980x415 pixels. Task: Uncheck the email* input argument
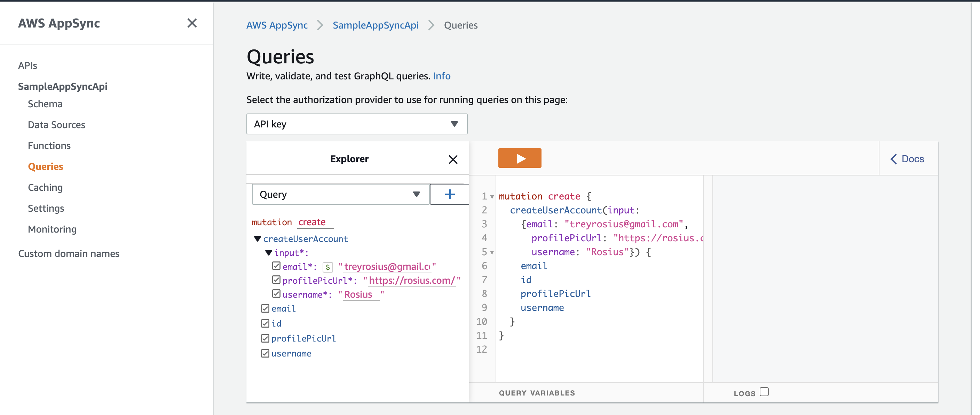tap(276, 266)
